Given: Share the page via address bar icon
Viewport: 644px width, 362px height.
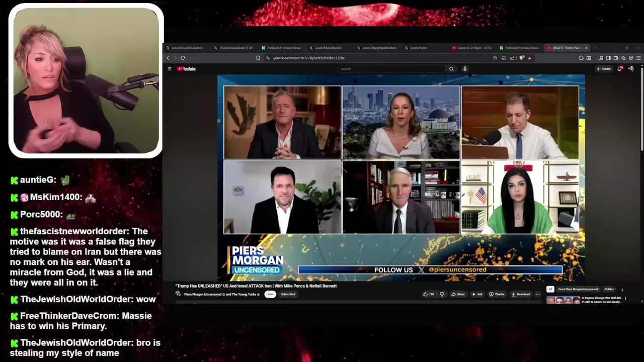Looking at the screenshot, I should click(x=512, y=58).
